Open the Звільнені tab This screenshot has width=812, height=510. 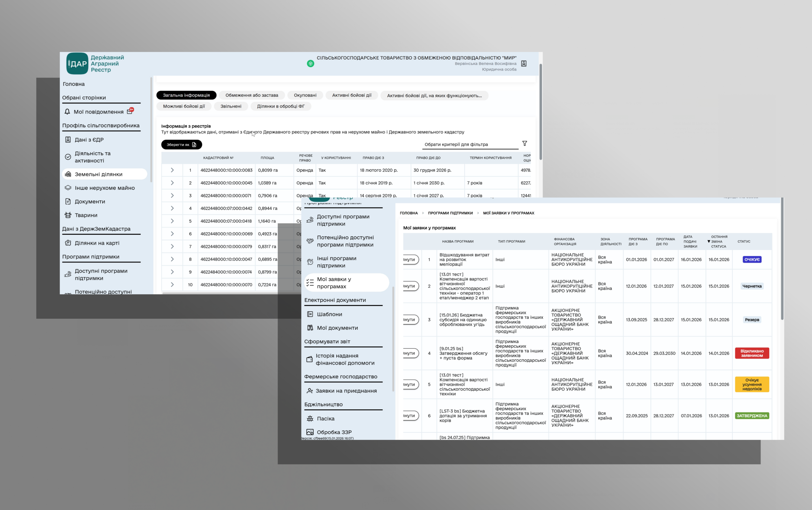(x=231, y=106)
